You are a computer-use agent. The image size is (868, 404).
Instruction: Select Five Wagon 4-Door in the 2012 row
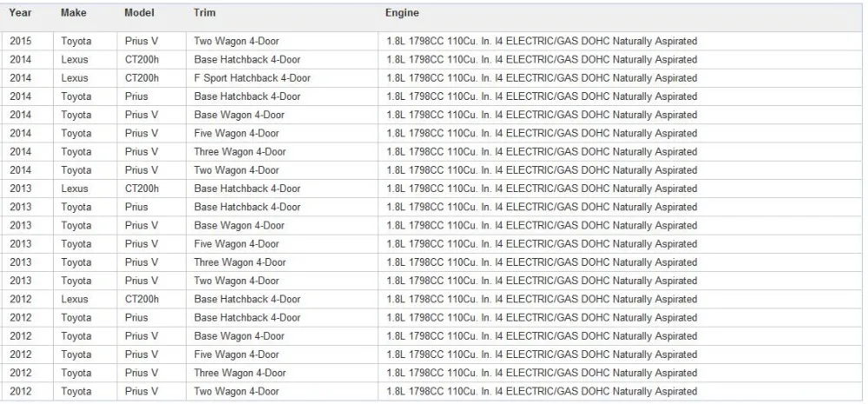point(236,354)
